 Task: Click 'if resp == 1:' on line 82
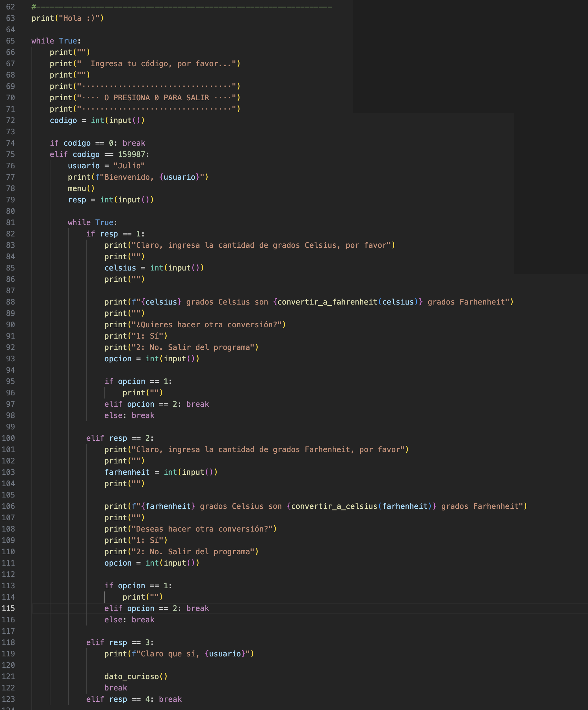tap(116, 234)
